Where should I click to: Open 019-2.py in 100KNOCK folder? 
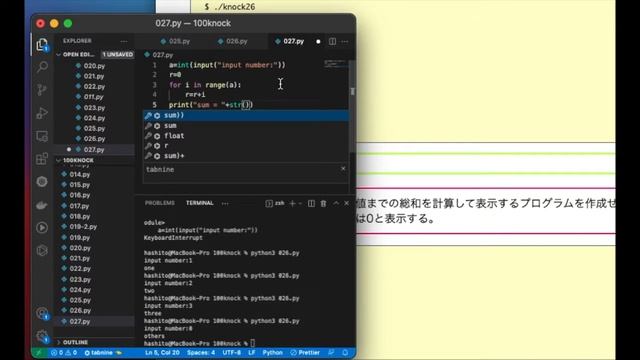(83, 227)
